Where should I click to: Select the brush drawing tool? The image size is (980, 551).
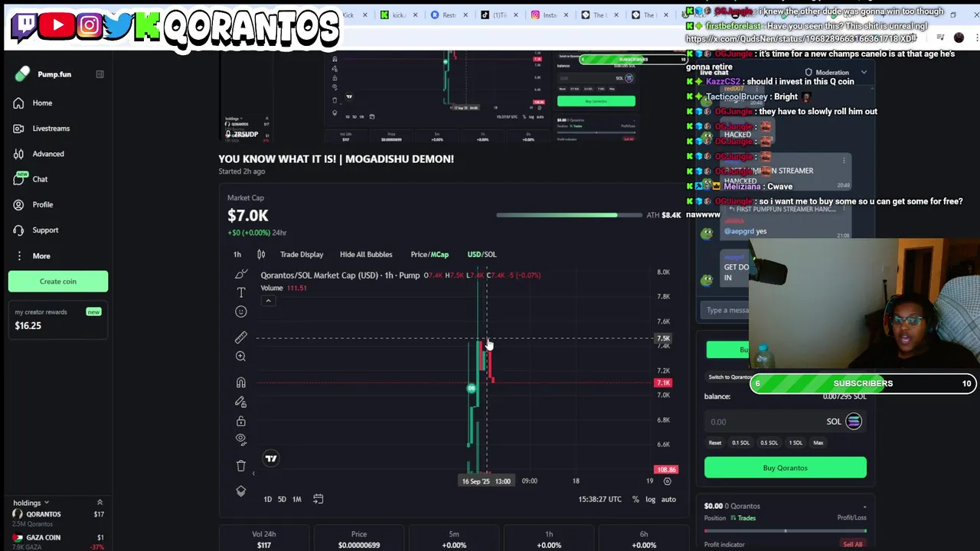tap(240, 274)
